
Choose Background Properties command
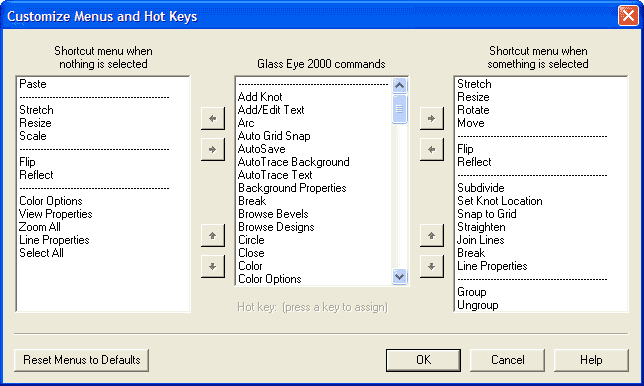click(x=292, y=188)
